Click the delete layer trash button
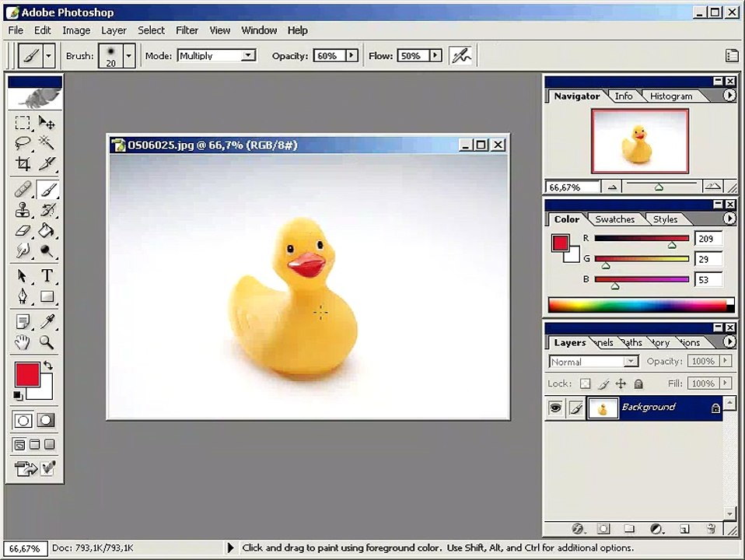745x560 pixels. (711, 529)
